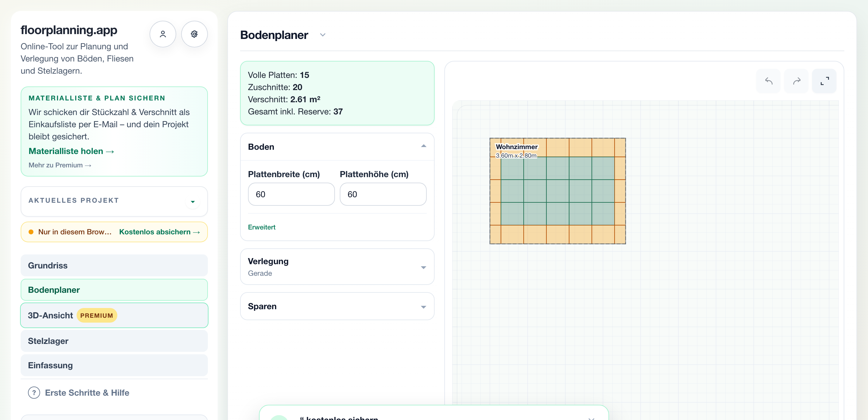Click the undo arrow above the canvas

tap(768, 81)
